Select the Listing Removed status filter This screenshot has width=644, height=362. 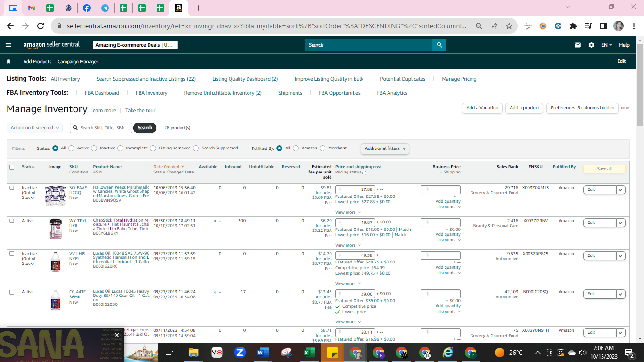click(x=153, y=148)
